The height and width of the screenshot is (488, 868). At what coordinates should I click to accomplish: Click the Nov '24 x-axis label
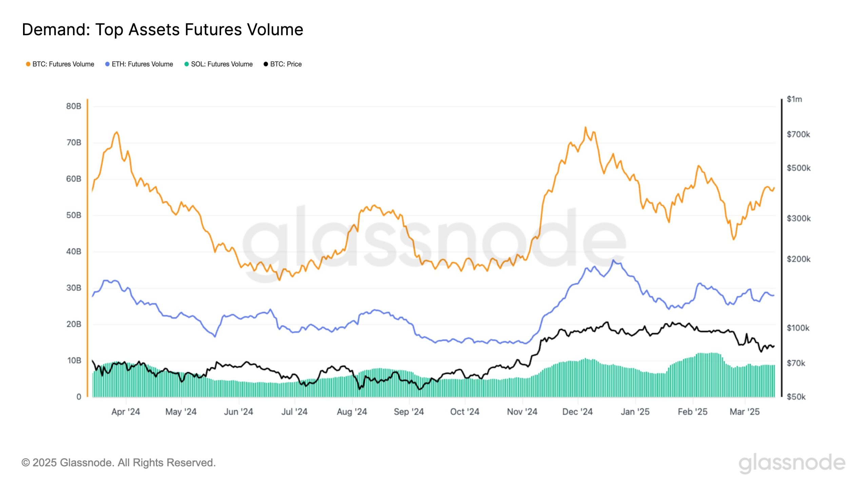(522, 412)
